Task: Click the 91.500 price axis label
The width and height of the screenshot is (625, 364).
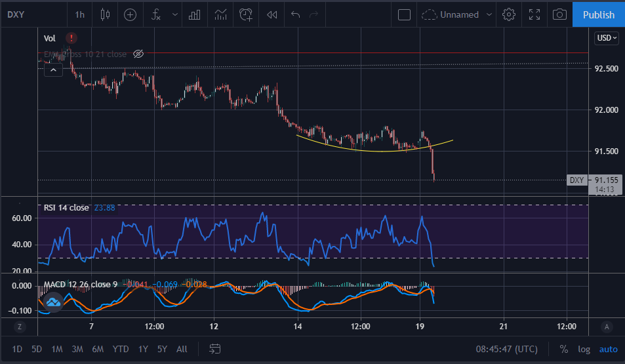Action: (x=606, y=151)
